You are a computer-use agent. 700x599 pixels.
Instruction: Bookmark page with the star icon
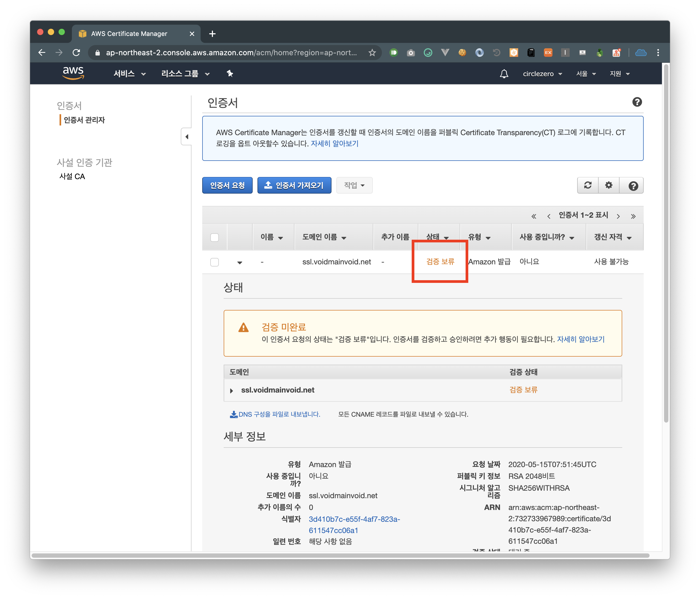pos(372,53)
